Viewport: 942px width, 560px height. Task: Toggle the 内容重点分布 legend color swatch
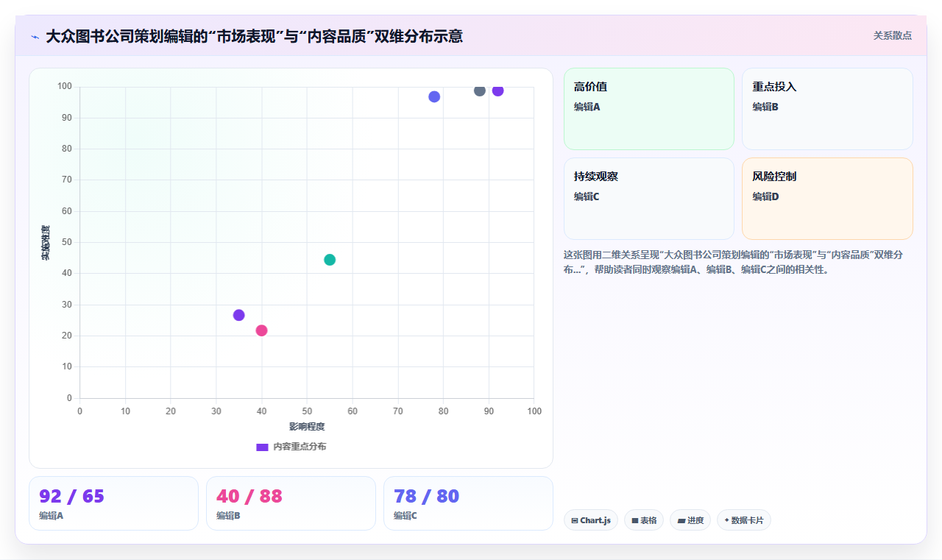262,447
